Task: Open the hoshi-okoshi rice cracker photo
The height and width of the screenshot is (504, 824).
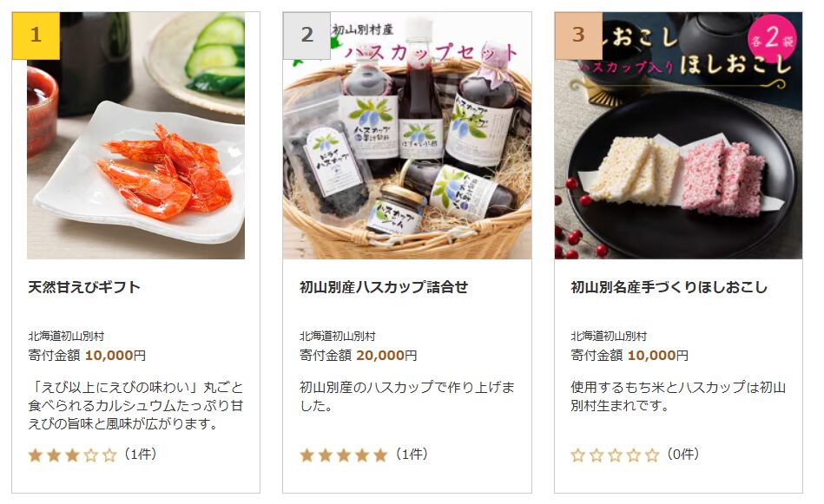Action: 678,135
